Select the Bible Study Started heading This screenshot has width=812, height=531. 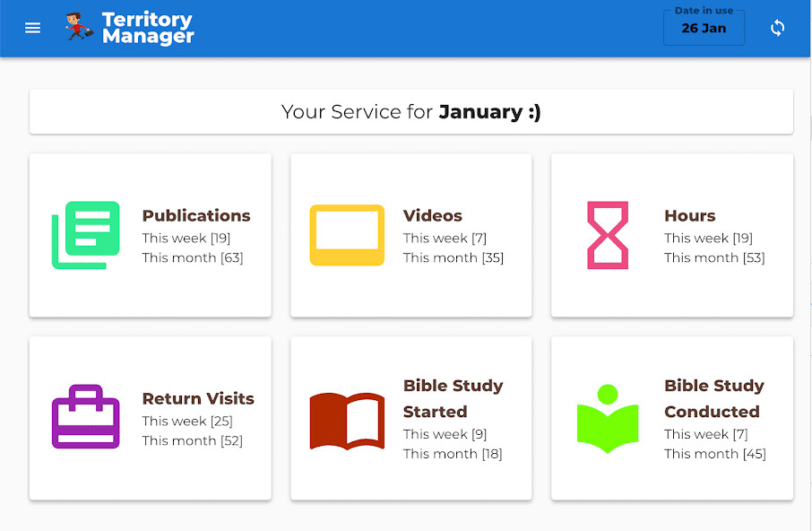pos(453,398)
